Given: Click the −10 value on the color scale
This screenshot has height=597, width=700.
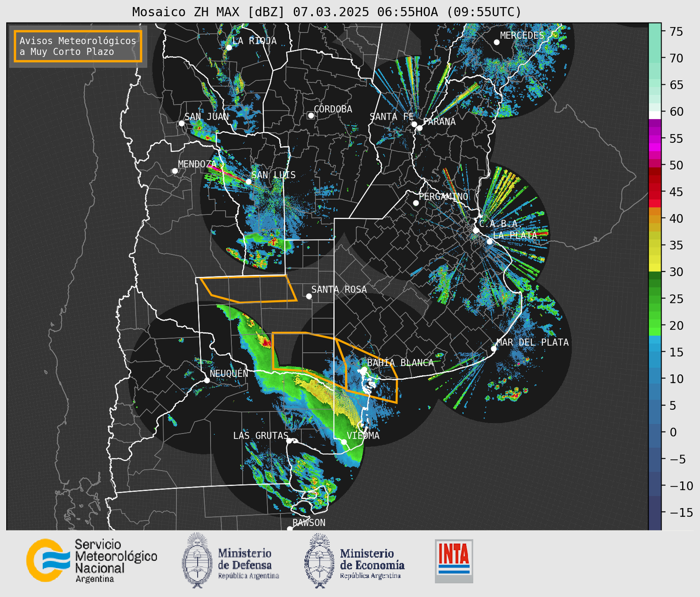Looking at the screenshot, I should pos(681,486).
